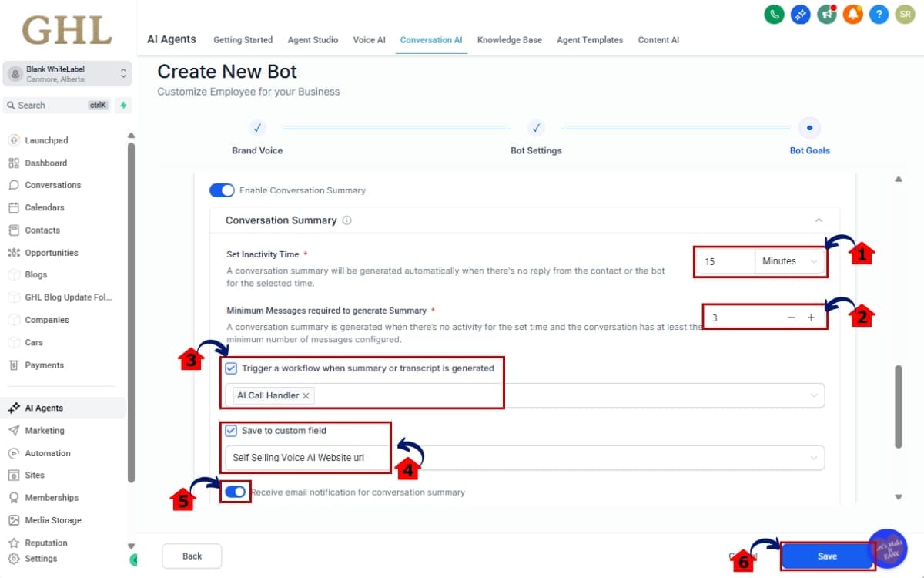Click the green lightning quick actions icon

(123, 106)
